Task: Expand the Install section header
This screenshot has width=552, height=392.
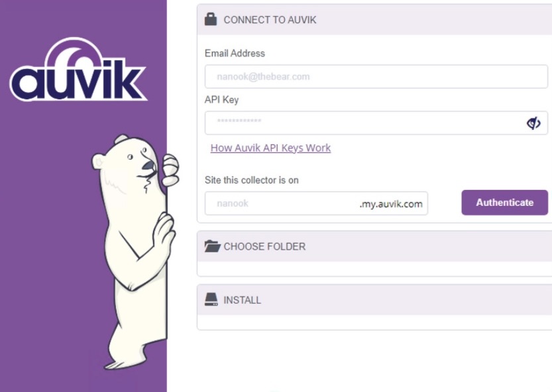Action: (x=374, y=300)
